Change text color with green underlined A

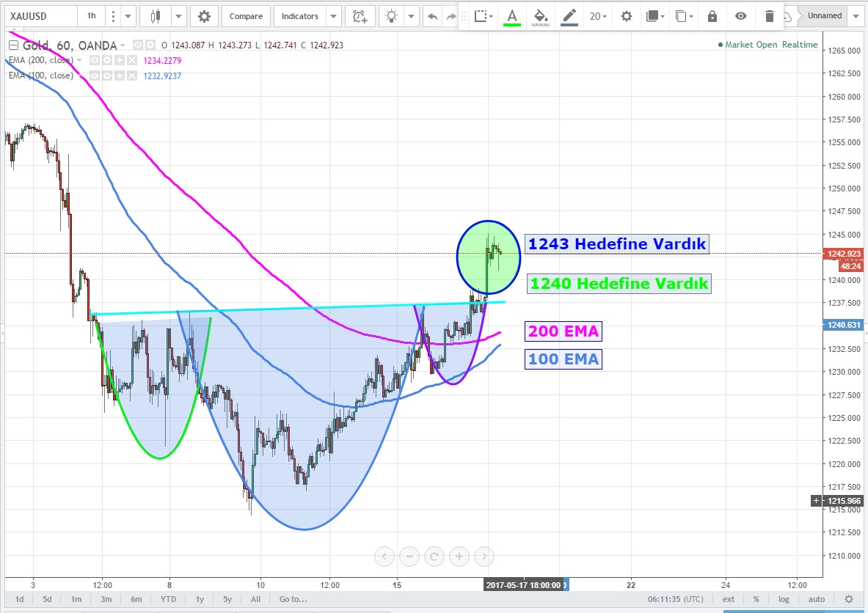click(x=511, y=16)
